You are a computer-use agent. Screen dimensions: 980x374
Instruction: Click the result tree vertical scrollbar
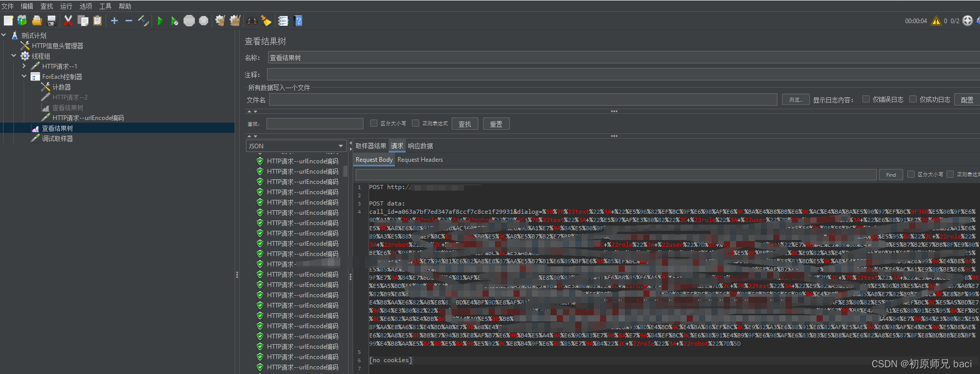345,172
